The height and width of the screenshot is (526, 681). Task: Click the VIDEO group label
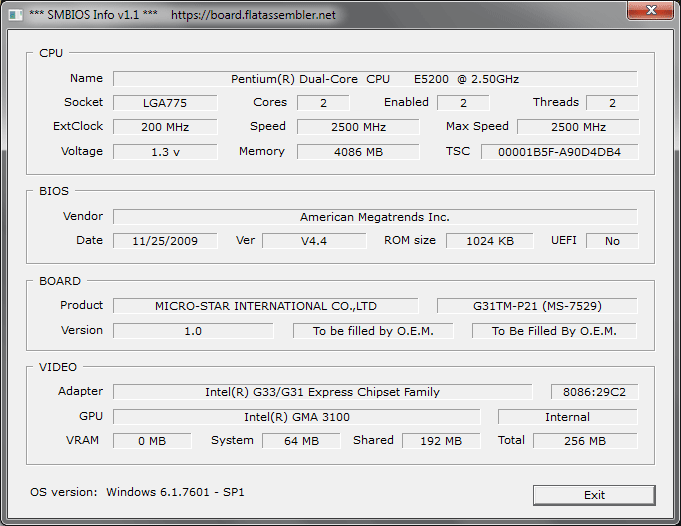click(58, 367)
